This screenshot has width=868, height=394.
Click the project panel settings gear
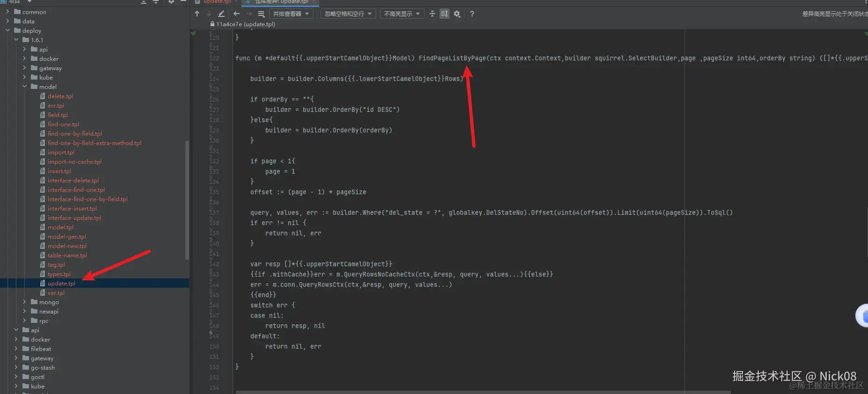point(171,2)
